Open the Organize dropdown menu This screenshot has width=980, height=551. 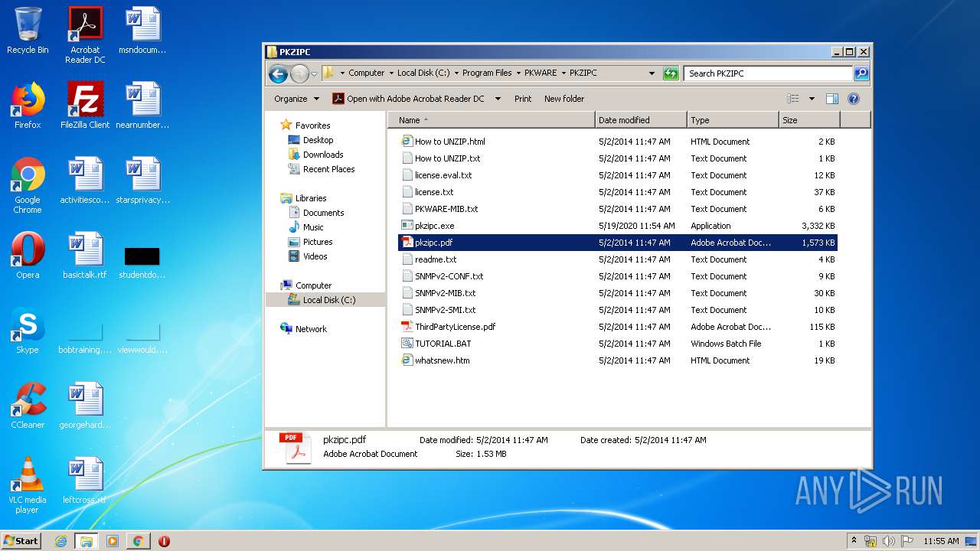pos(296,99)
